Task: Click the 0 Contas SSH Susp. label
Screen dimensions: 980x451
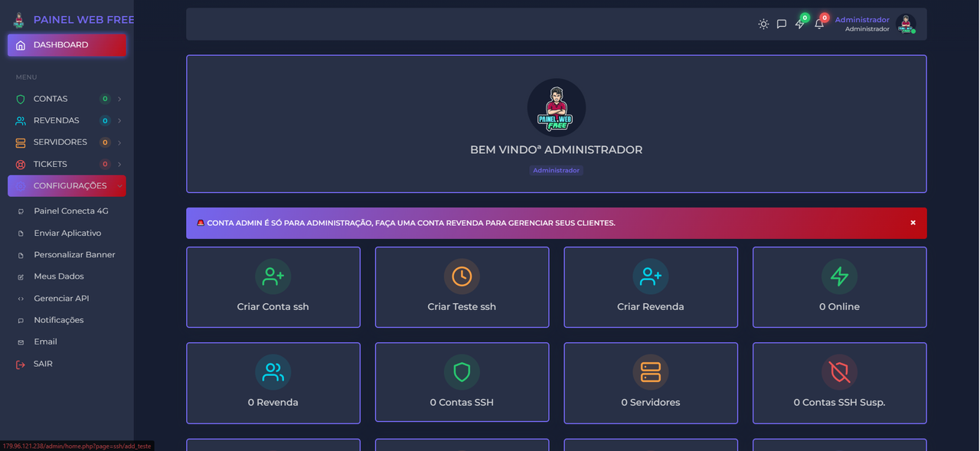Action: point(840,403)
